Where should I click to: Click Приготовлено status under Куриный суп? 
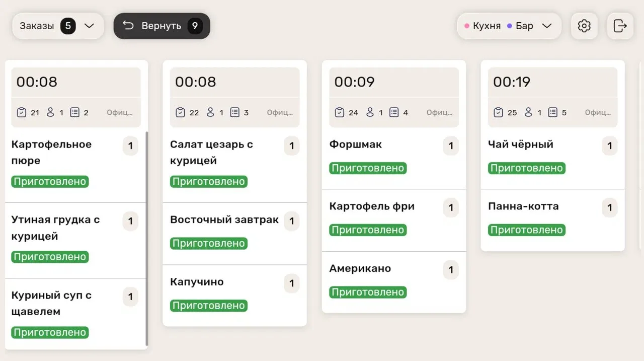coord(50,332)
